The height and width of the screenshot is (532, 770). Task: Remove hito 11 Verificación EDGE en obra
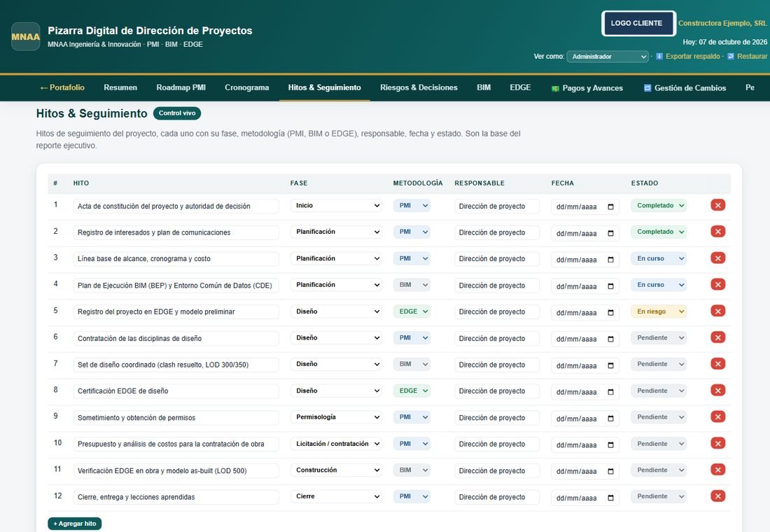(717, 470)
